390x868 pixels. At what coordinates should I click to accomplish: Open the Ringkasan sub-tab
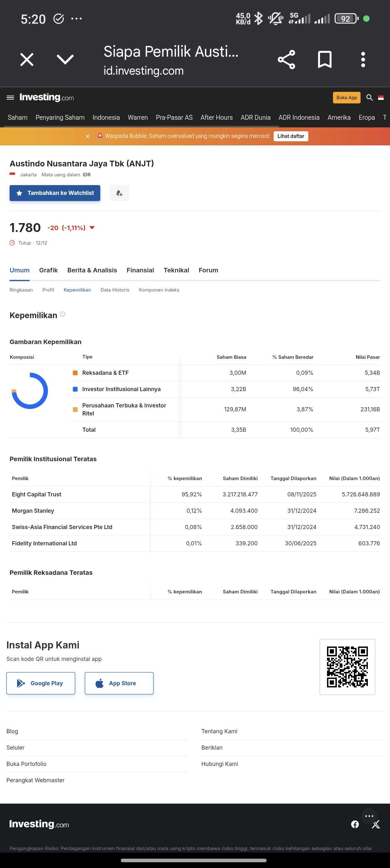(21, 290)
